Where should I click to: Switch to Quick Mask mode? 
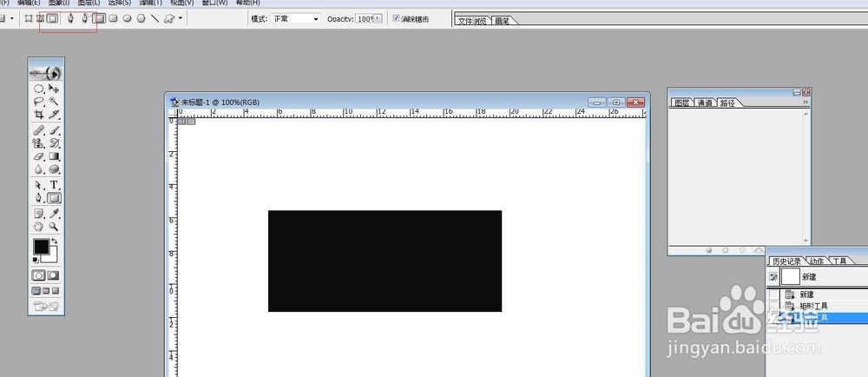53,275
